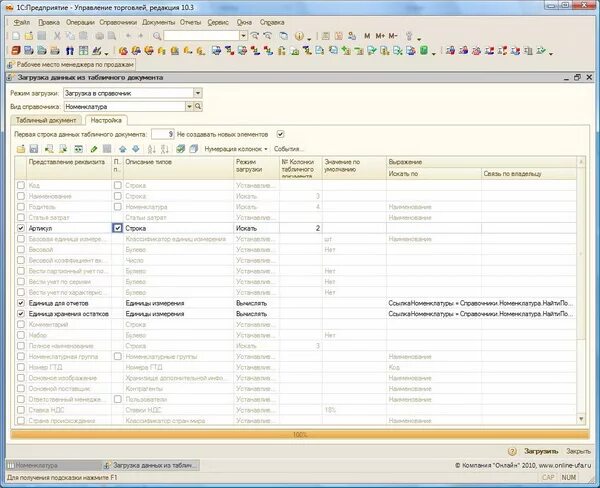
Task: Click the 100% orange progress bar
Action: (x=300, y=434)
